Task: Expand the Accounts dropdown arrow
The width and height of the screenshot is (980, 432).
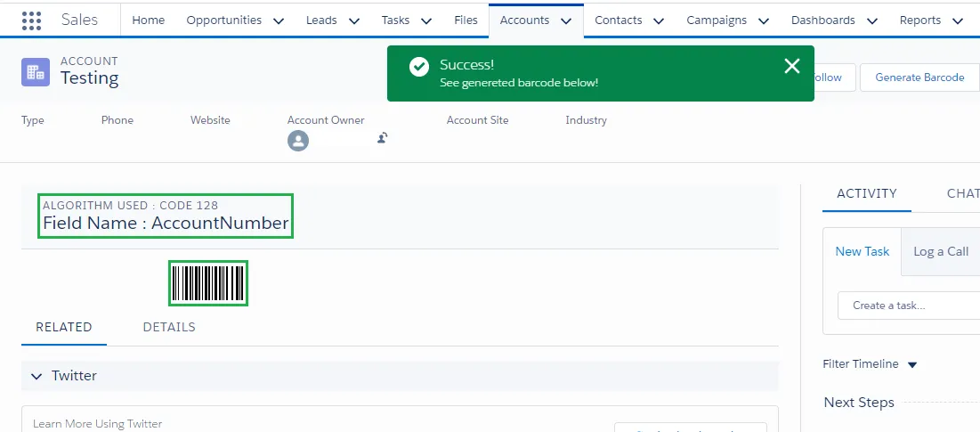Action: [566, 21]
